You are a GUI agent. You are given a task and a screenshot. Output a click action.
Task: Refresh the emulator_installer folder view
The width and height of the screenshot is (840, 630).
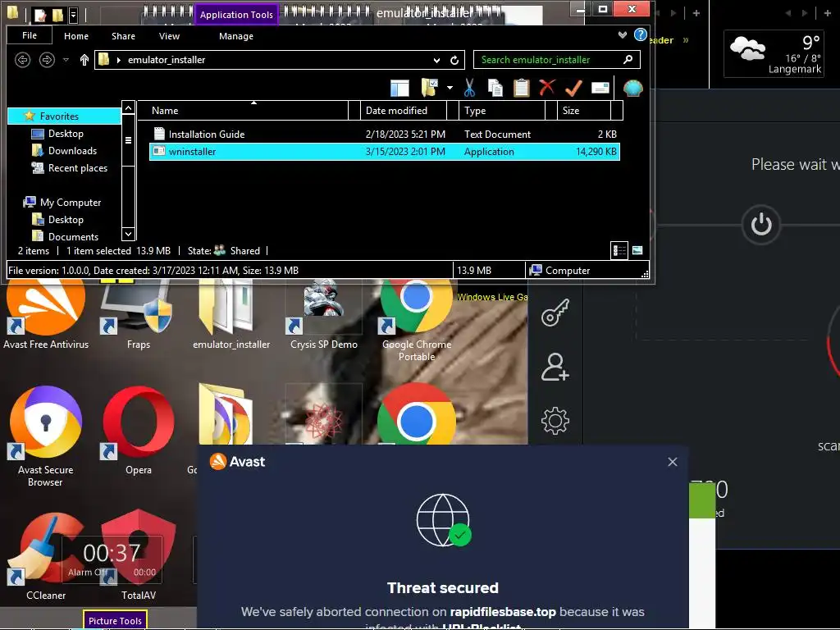(x=454, y=60)
